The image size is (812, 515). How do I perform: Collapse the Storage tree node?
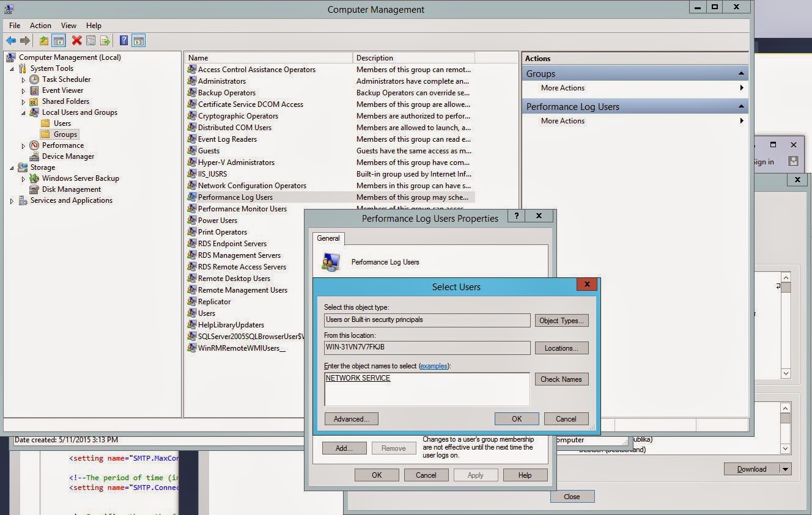point(12,167)
